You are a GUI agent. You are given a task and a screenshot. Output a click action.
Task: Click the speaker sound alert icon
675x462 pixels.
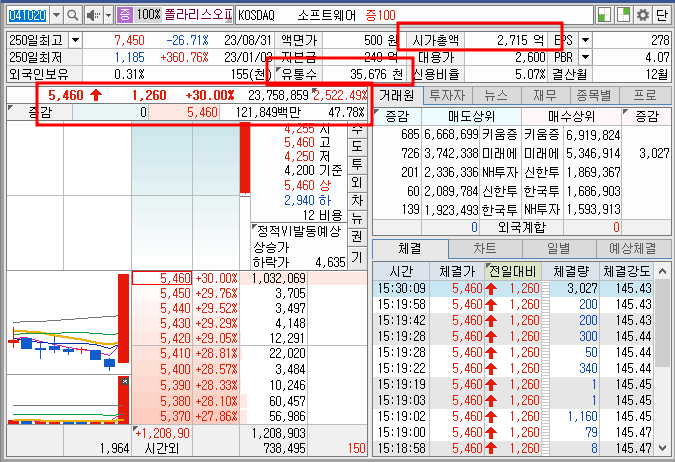tap(93, 16)
